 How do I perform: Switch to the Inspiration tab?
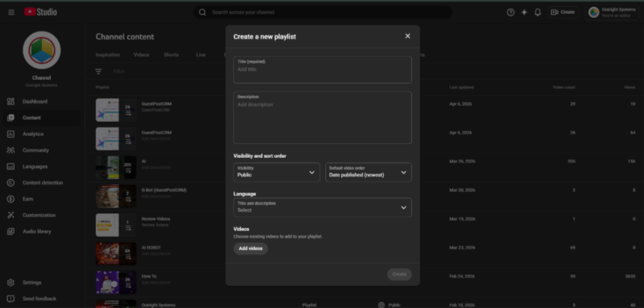[107, 54]
